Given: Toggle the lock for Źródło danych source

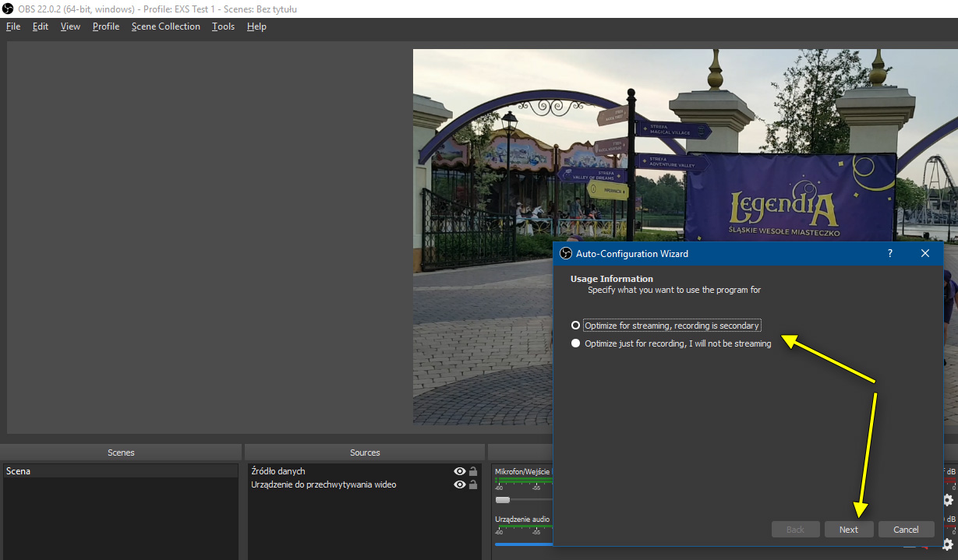Looking at the screenshot, I should (473, 471).
